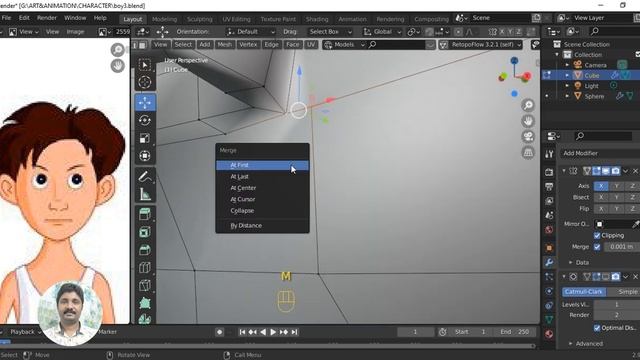Open the Render properties tab
The width and height of the screenshot is (640, 360).
(549, 172)
